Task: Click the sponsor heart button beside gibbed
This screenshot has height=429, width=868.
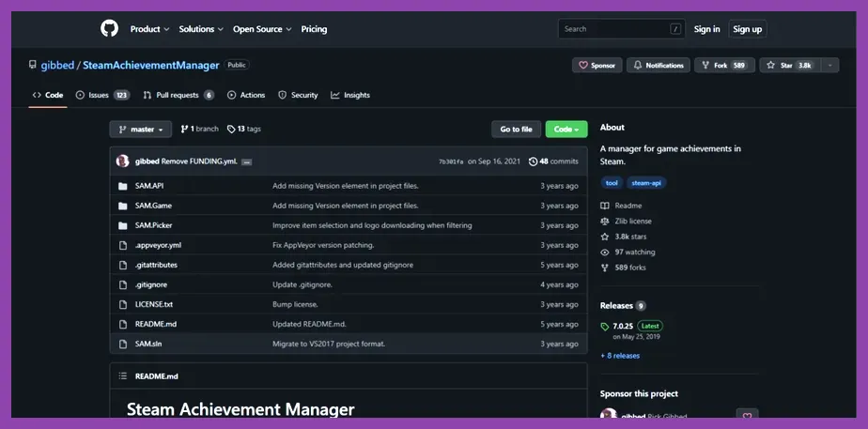Action: pos(747,415)
